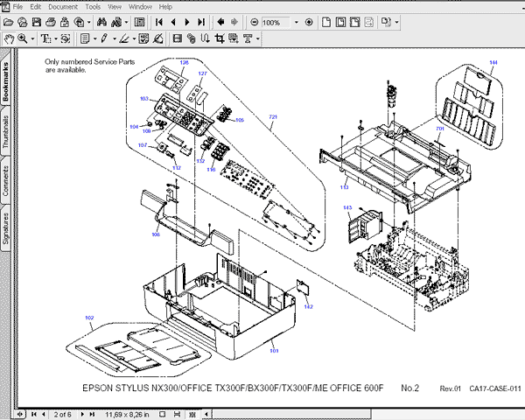525x420 pixels.
Task: Select the Zoom In magnifier tool
Action: 23,39
